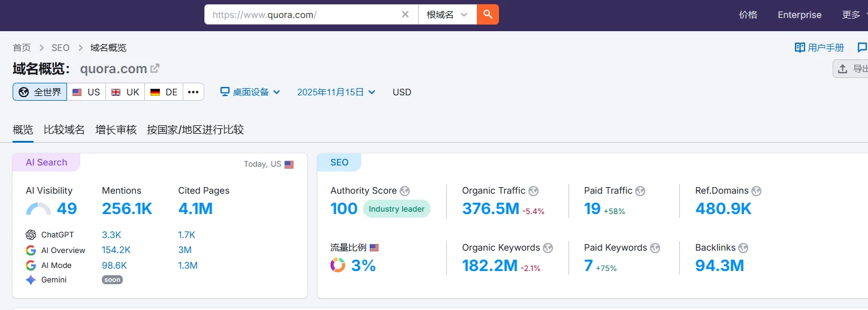Open the 根域名 scope dropdown

pos(447,14)
